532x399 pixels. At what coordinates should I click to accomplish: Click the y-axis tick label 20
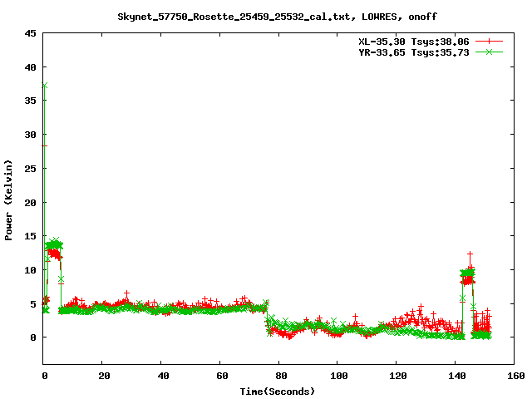pos(30,203)
